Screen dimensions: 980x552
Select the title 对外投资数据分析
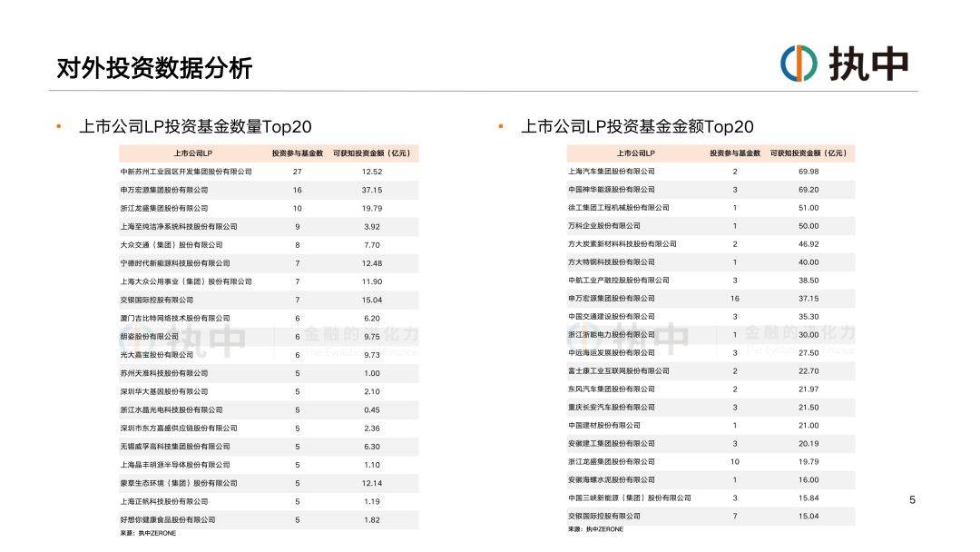click(154, 68)
